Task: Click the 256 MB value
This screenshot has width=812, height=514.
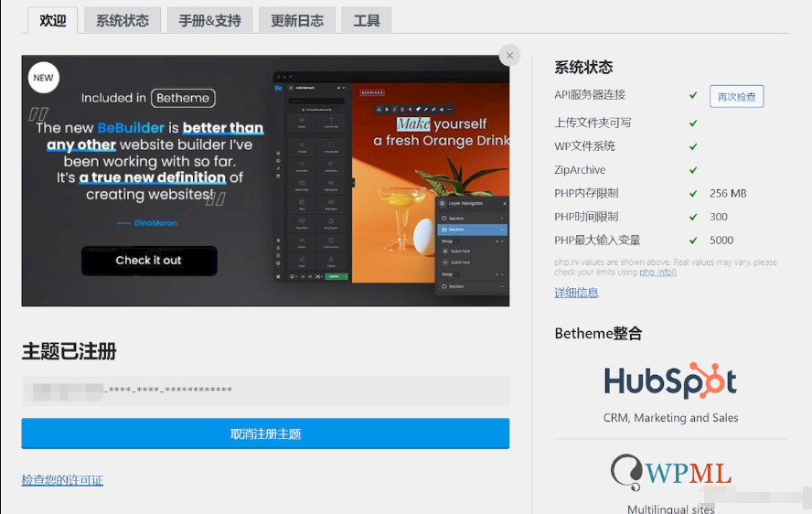Action: click(728, 193)
